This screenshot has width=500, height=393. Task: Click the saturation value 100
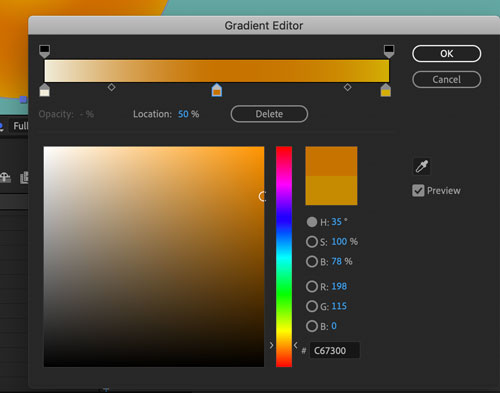click(339, 242)
